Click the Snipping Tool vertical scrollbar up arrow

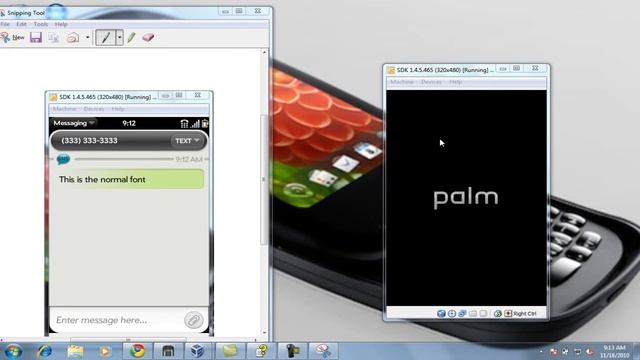click(264, 53)
